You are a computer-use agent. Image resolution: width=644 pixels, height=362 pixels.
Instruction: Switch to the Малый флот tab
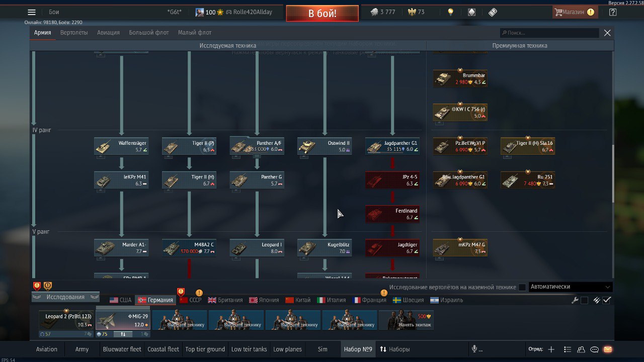click(195, 33)
